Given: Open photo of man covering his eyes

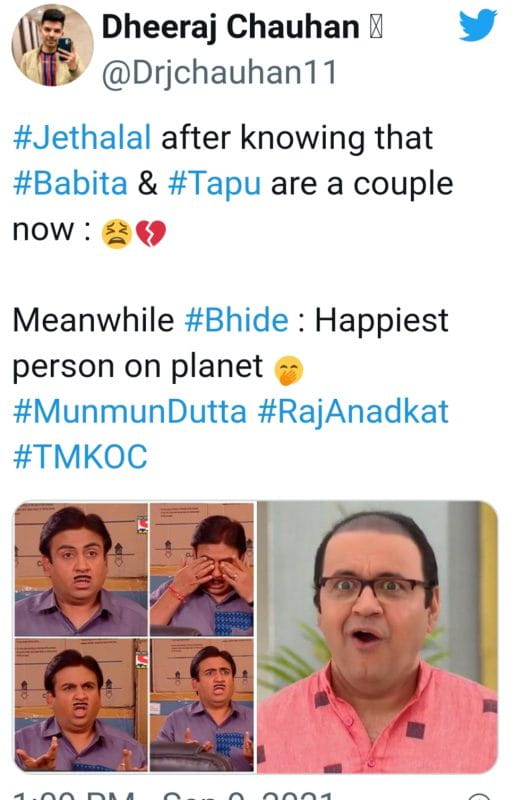Looking at the screenshot, I should (x=202, y=569).
